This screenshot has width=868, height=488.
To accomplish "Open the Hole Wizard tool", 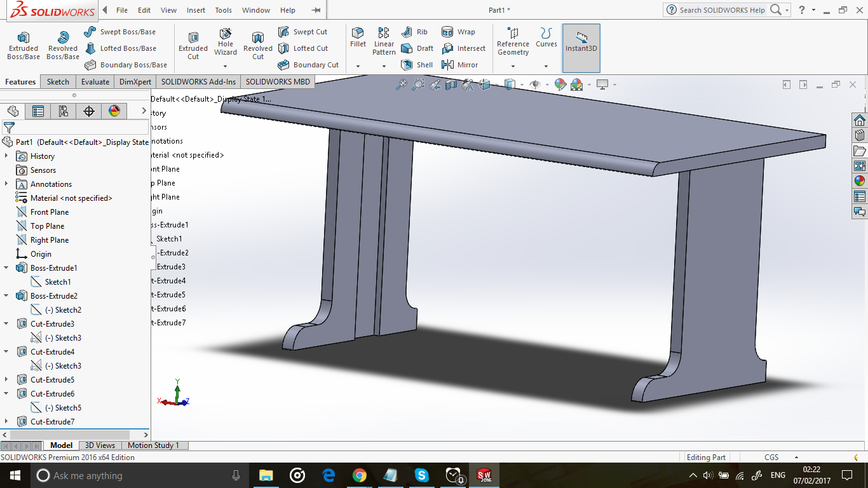I will pyautogui.click(x=226, y=42).
